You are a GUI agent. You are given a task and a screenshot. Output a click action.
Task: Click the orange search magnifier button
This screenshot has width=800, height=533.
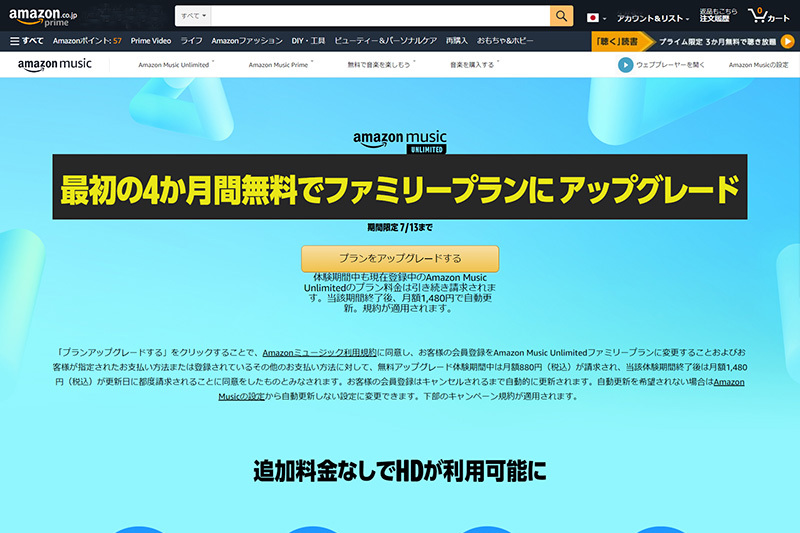[x=562, y=16]
